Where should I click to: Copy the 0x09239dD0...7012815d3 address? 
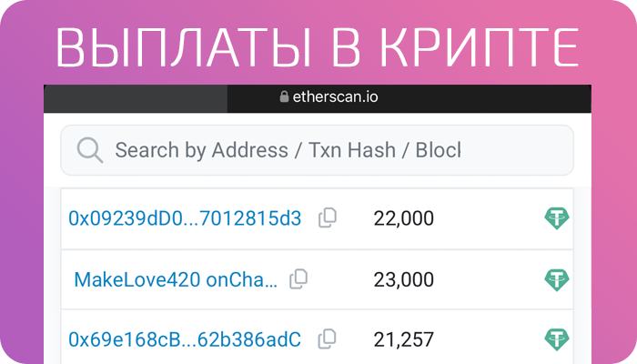[328, 217]
